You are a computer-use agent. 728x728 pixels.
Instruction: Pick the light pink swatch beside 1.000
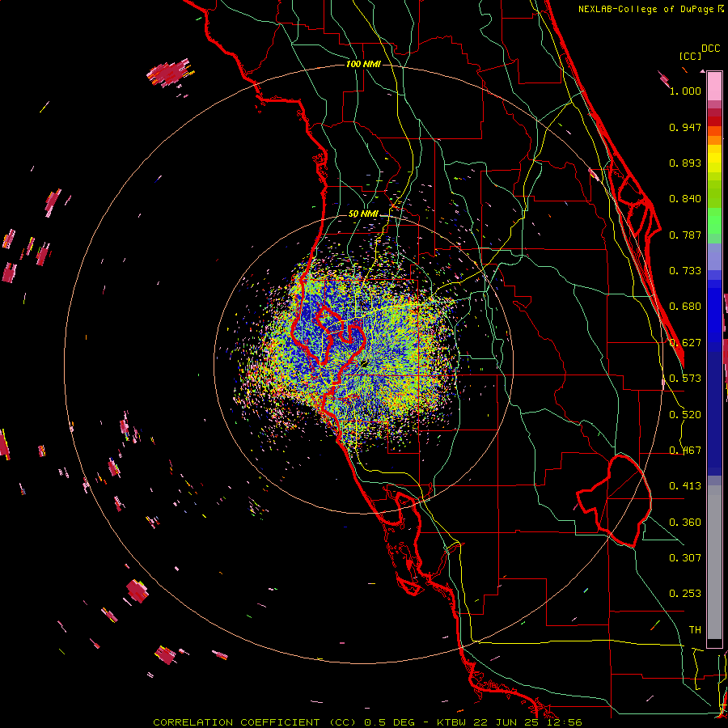coord(714,87)
